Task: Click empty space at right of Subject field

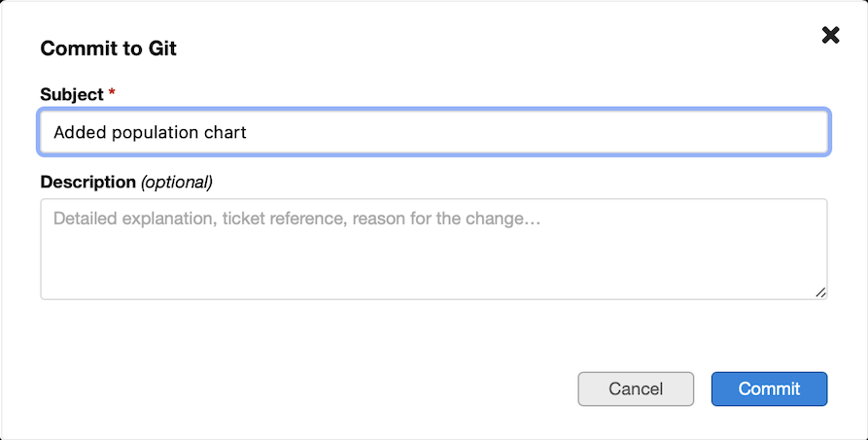Action: [632, 132]
